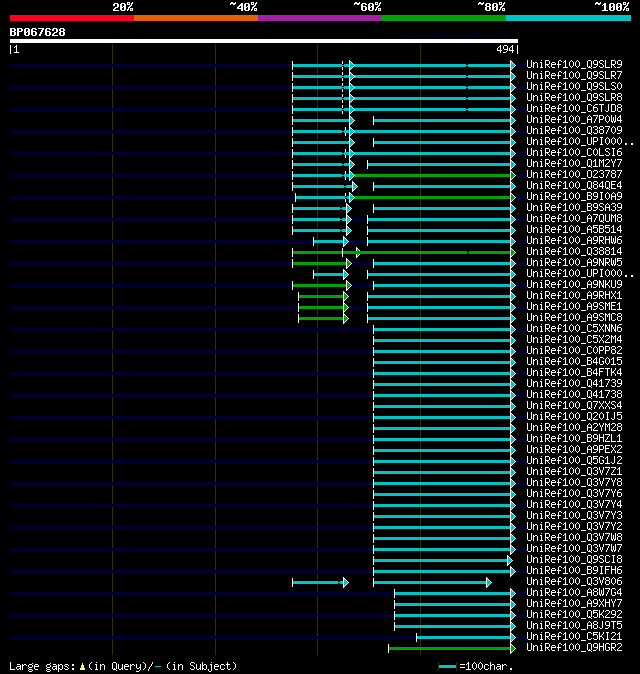Screen dimensions: 640x674
Task: Select the query name BP067628
Action: point(37,32)
